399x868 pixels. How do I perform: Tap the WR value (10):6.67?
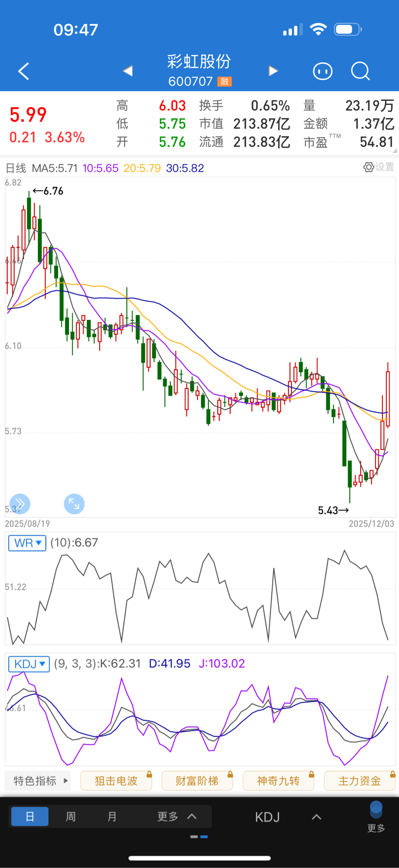click(x=74, y=543)
